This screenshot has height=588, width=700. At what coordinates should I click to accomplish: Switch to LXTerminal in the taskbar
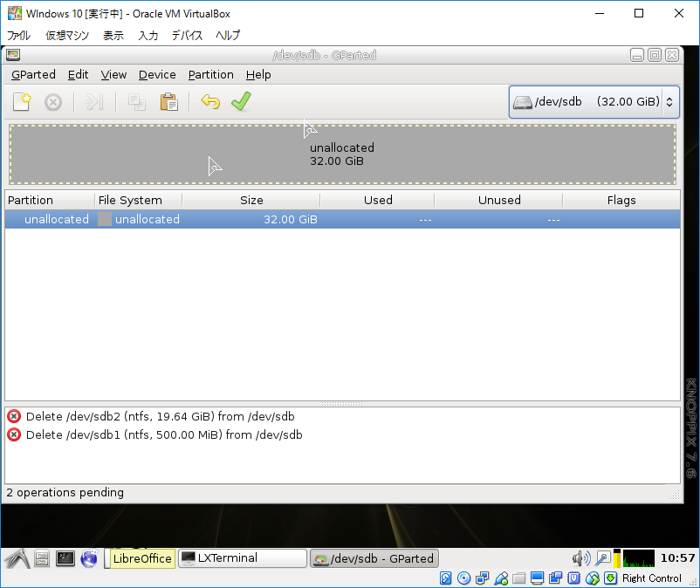243,558
